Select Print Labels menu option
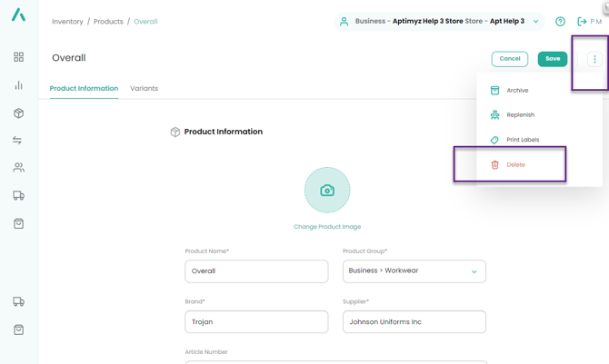Viewport: 609px width, 364px height. [523, 140]
